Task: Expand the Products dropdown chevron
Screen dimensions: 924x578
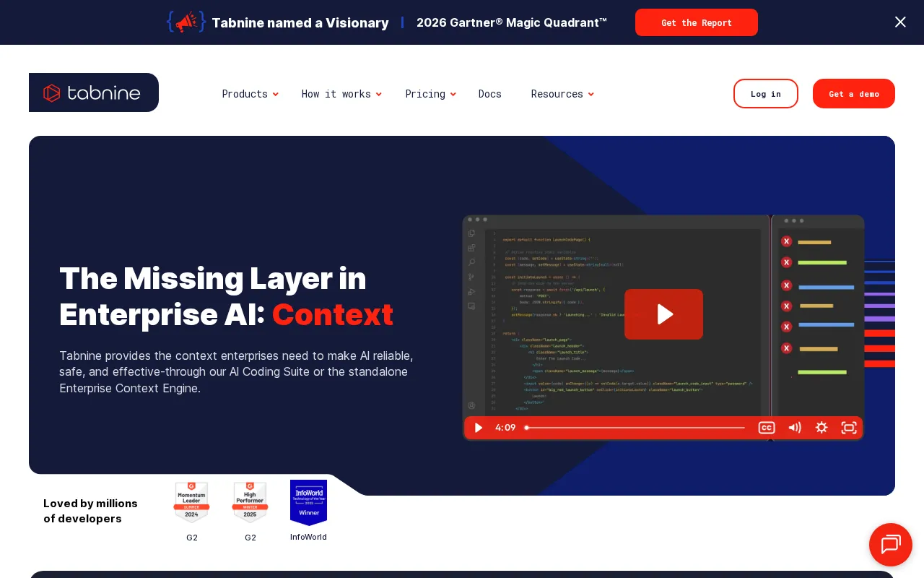Action: (x=275, y=95)
